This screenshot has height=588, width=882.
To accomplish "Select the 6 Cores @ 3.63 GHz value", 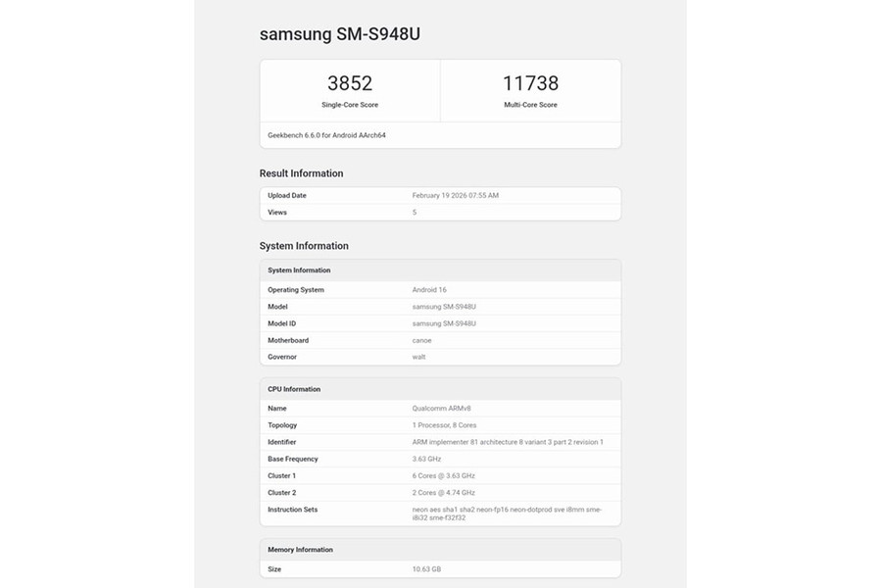I will tap(444, 476).
